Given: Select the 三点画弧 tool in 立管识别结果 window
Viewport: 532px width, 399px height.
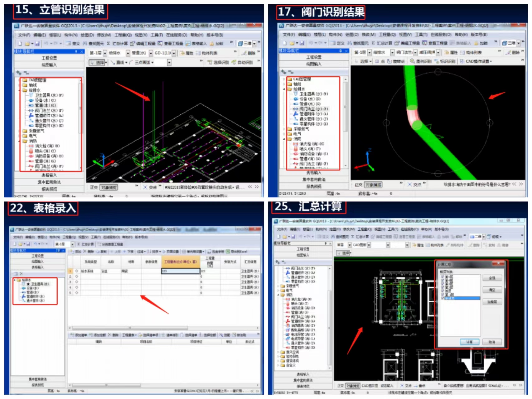Looking at the screenshot, I should click(140, 62).
